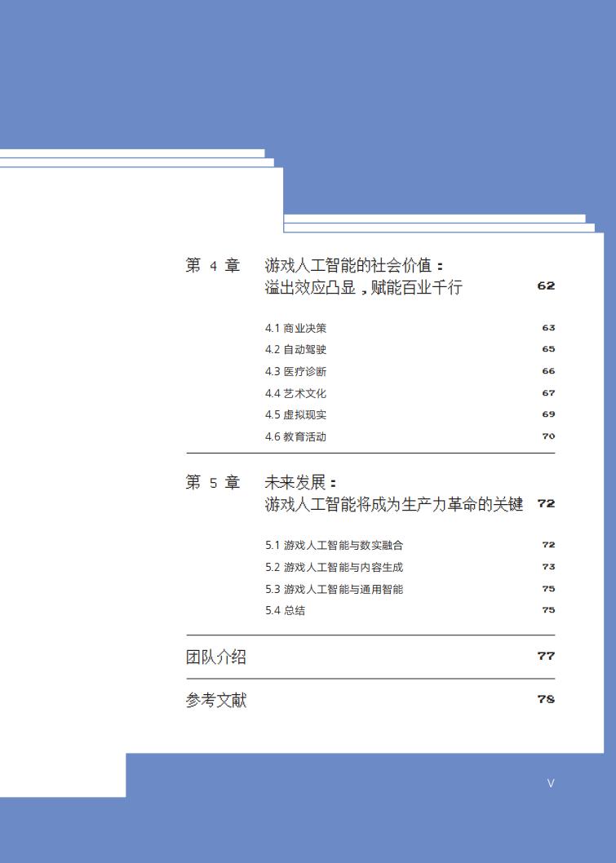Click page number 70 for 教育活动

point(548,436)
